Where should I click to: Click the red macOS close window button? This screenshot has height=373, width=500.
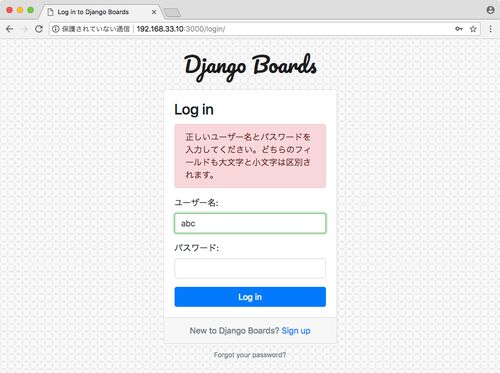coord(10,10)
